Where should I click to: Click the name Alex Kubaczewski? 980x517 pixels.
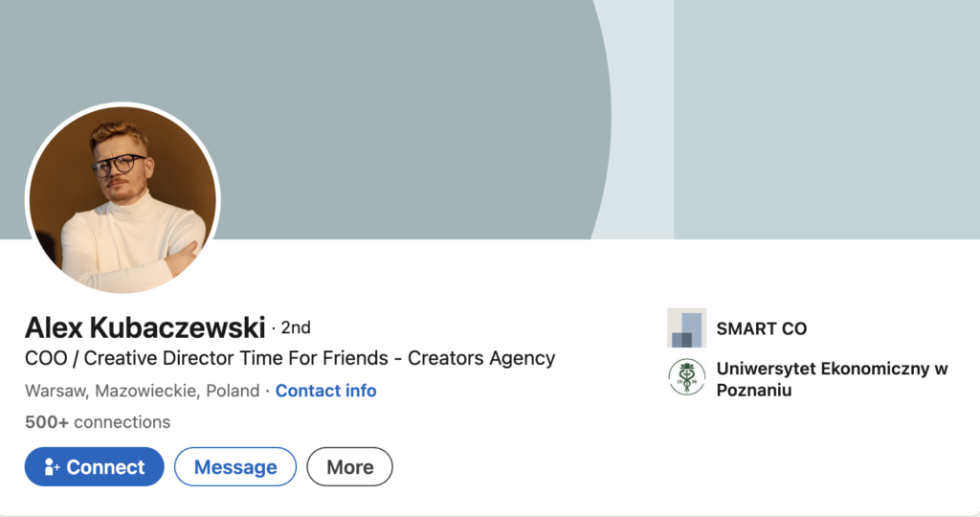145,327
